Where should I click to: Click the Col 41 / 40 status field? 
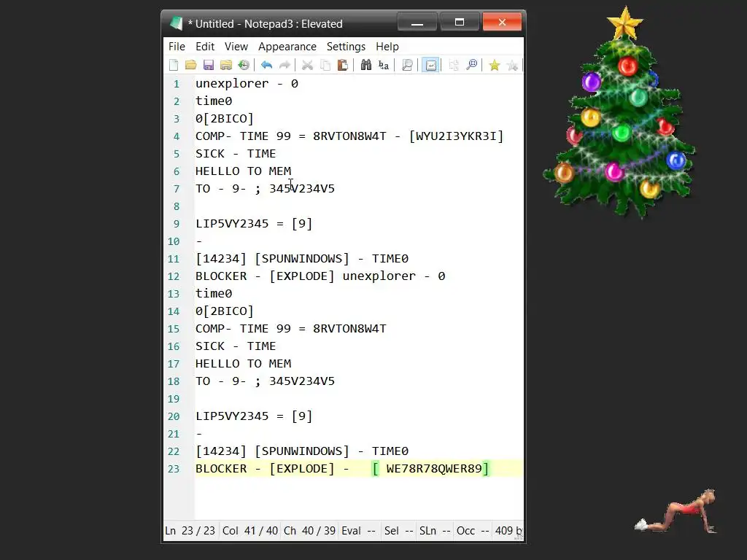pos(250,531)
